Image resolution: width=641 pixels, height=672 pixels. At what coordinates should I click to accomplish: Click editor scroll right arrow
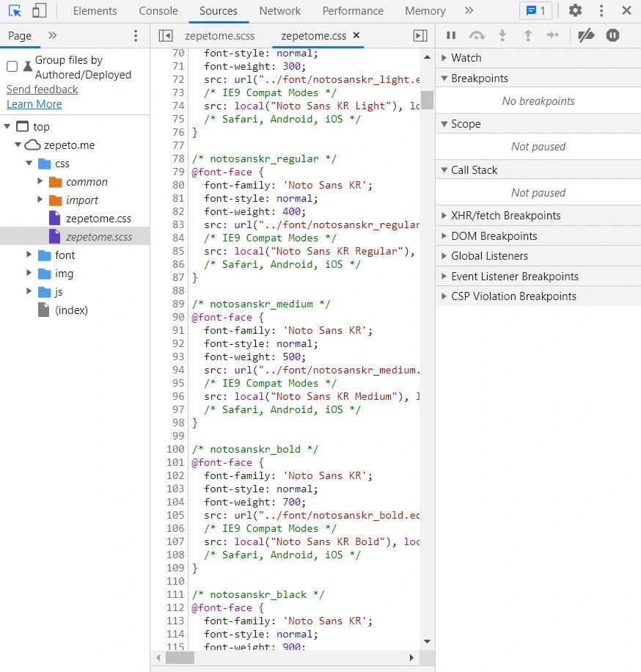tap(411, 657)
